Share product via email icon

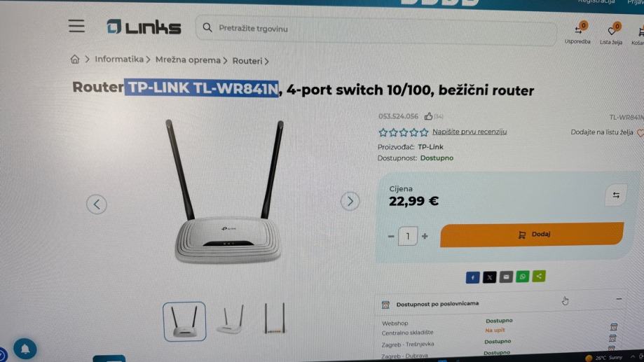point(506,277)
